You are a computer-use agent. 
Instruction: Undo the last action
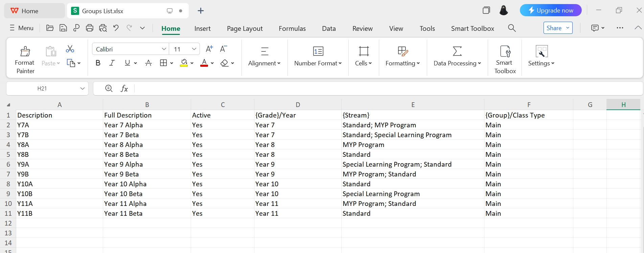[116, 28]
